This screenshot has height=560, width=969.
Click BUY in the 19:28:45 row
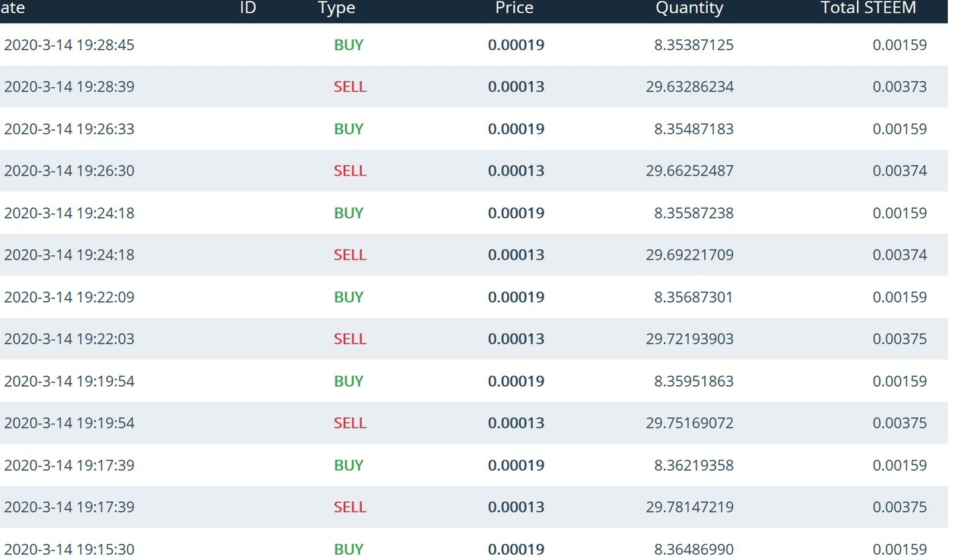tap(348, 45)
